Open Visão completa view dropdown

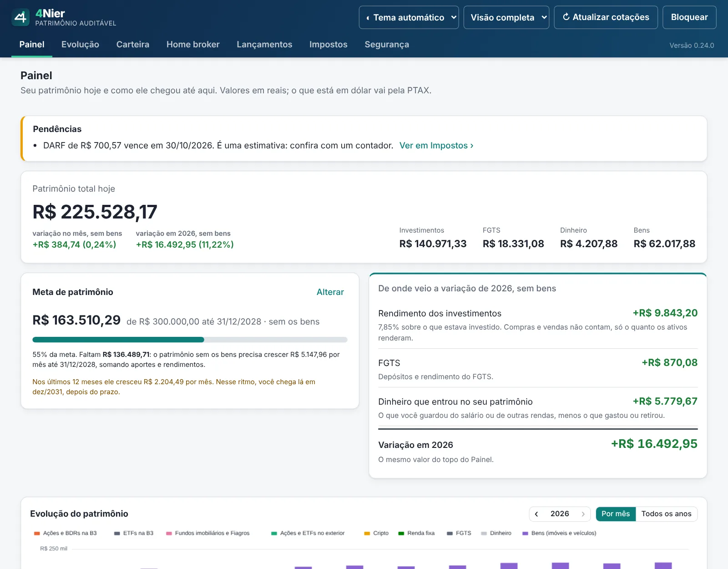[506, 17]
